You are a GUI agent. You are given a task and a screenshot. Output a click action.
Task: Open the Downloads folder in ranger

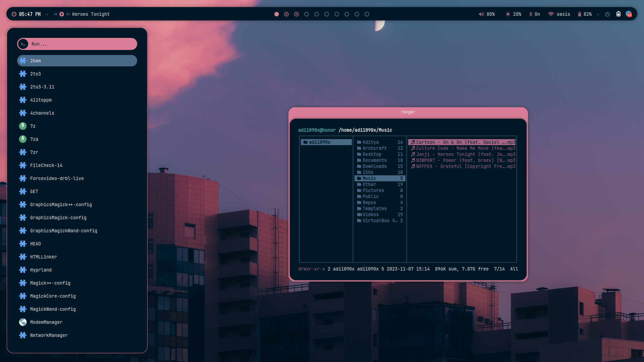point(374,166)
